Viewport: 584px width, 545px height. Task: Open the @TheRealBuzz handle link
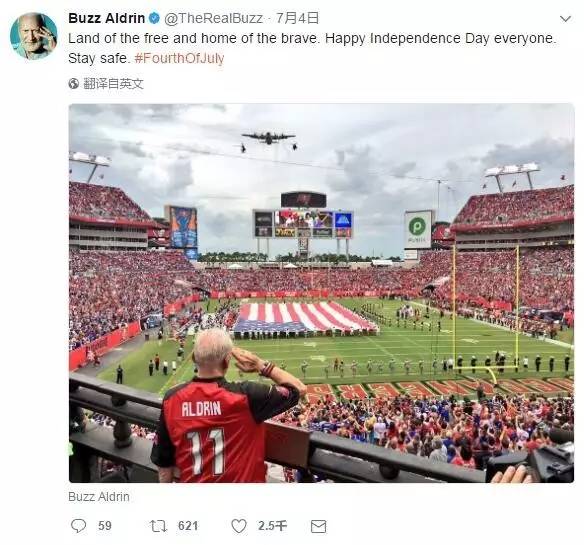213,18
